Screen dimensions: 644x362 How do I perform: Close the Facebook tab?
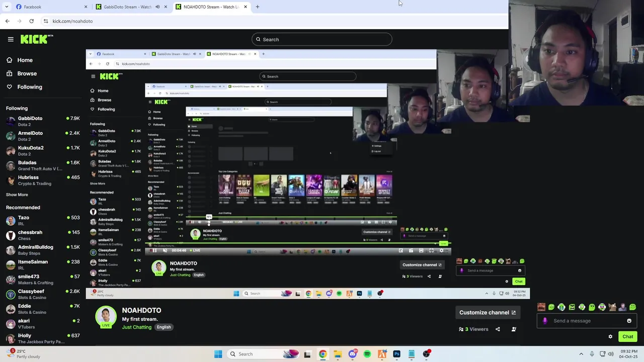(x=86, y=7)
